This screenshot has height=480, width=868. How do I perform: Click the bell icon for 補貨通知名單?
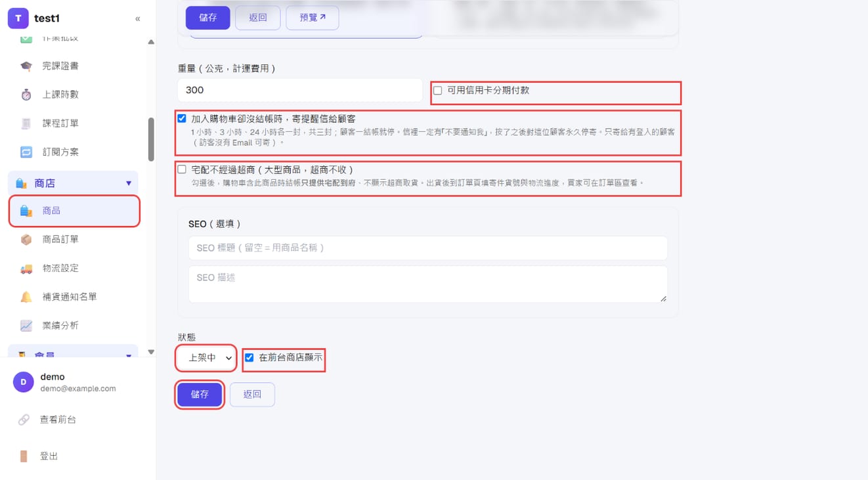coord(26,297)
